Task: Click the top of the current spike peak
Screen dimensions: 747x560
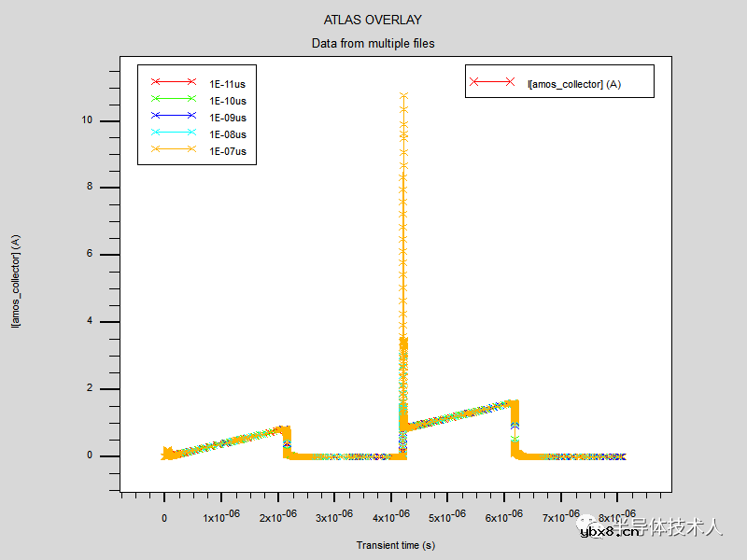Action: tap(403, 95)
